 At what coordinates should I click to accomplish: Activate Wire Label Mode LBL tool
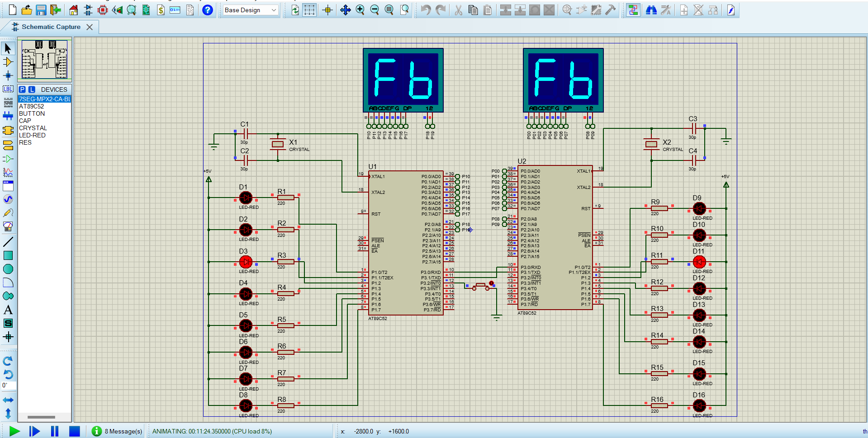(8, 89)
